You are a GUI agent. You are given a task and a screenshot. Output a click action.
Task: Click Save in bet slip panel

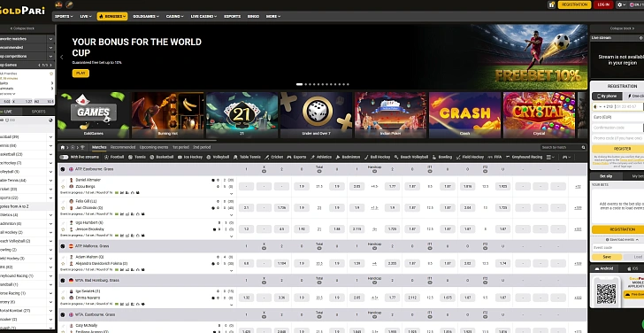click(607, 257)
